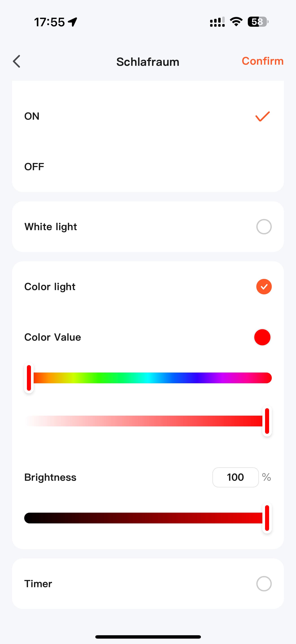This screenshot has width=296, height=644.
Task: Tap the Confirm button
Action: click(x=262, y=61)
